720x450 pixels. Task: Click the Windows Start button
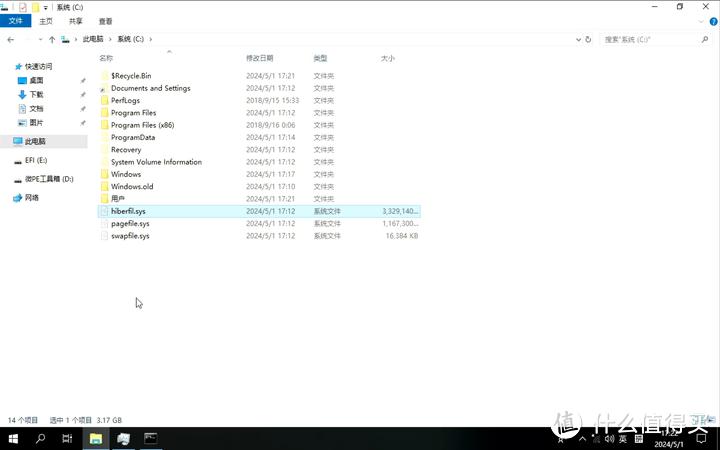click(x=13, y=438)
